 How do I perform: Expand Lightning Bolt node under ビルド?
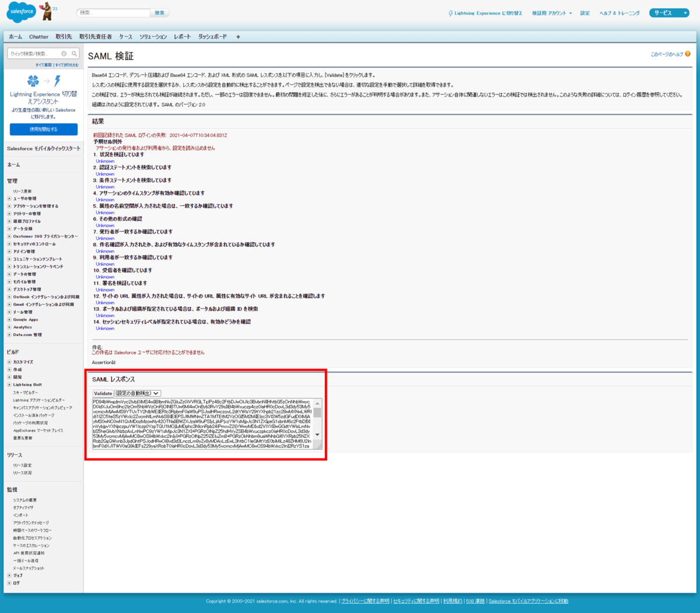tap(9, 385)
